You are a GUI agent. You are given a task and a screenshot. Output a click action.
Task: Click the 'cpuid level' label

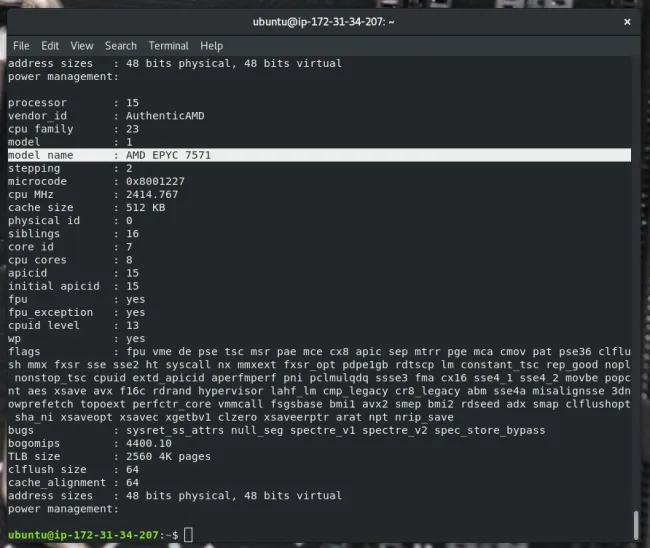pos(44,325)
